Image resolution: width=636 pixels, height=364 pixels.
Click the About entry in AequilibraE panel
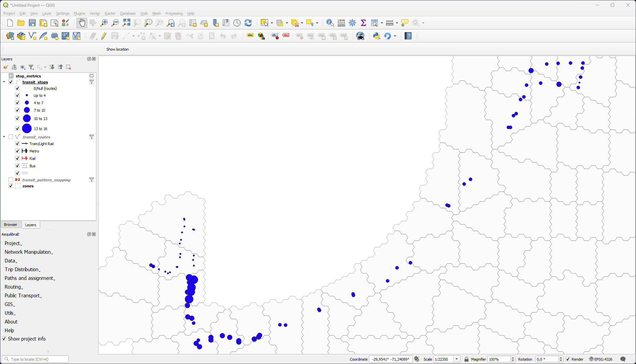(11, 322)
